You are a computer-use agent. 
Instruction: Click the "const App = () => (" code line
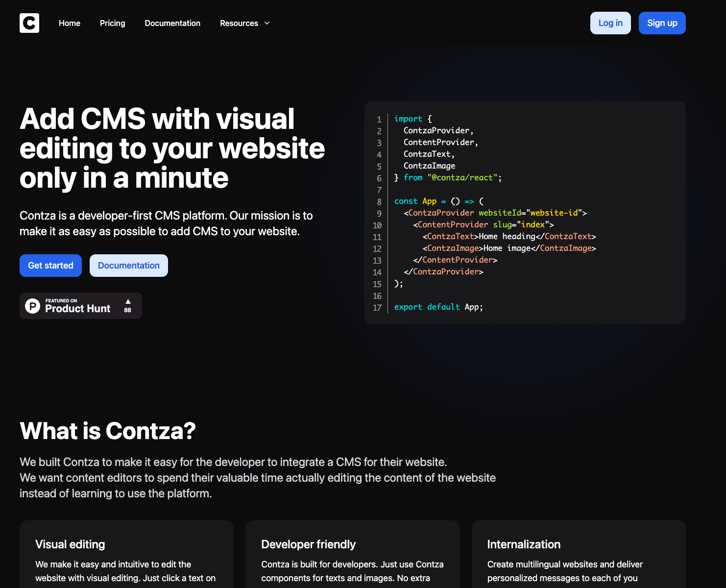click(439, 201)
